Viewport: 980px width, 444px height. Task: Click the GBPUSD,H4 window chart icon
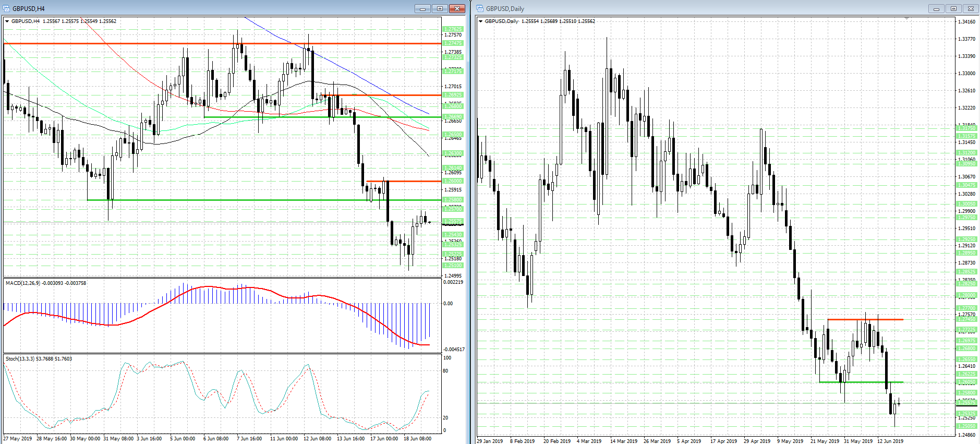[6, 8]
